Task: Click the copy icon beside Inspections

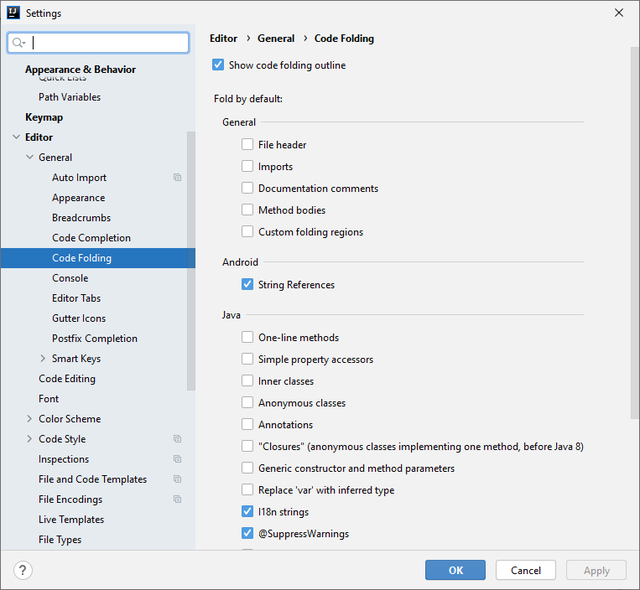Action: click(x=177, y=459)
